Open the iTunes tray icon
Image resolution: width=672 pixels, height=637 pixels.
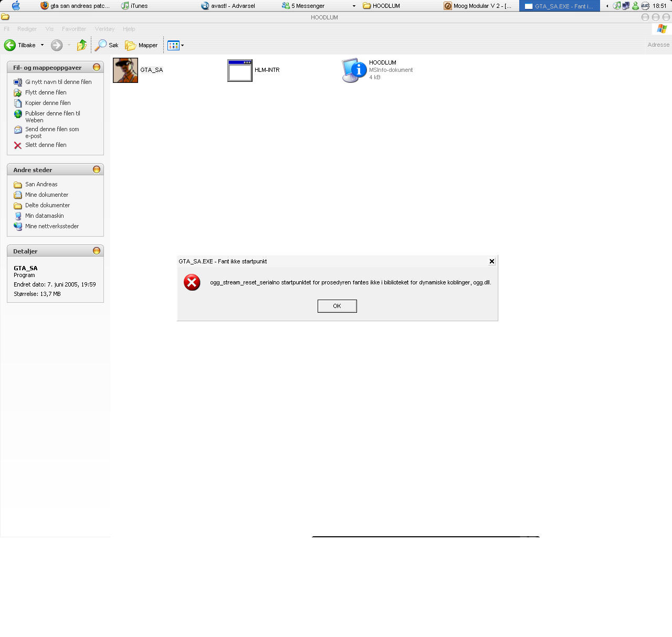coord(617,6)
